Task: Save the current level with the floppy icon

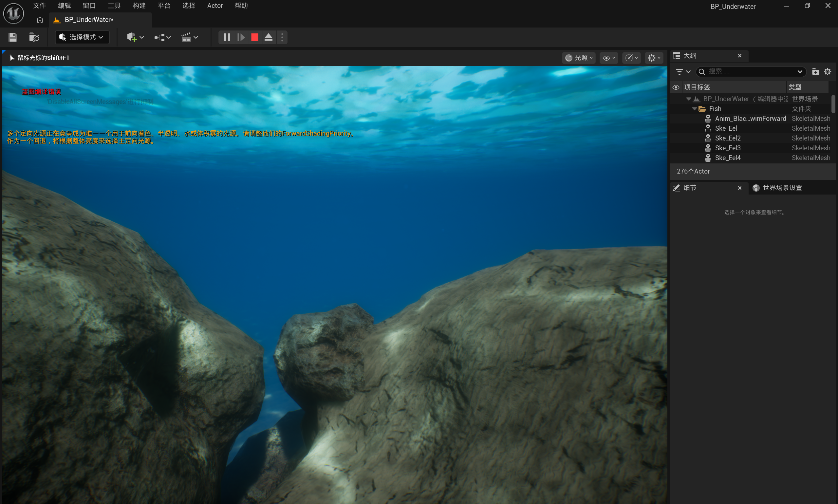Action: point(12,37)
